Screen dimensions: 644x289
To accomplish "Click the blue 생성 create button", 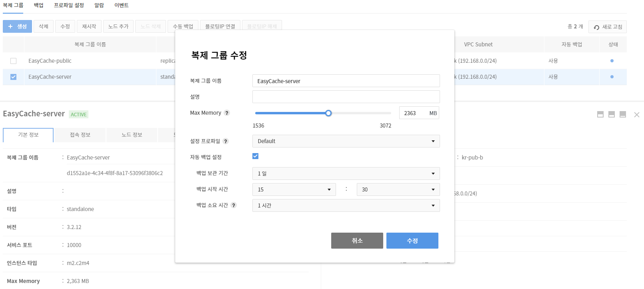I will point(17,26).
